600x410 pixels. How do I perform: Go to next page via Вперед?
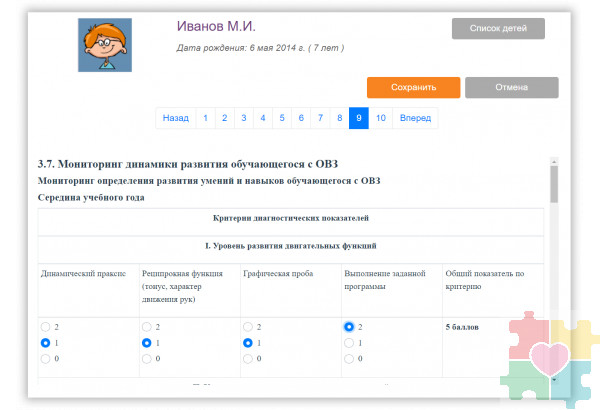415,118
